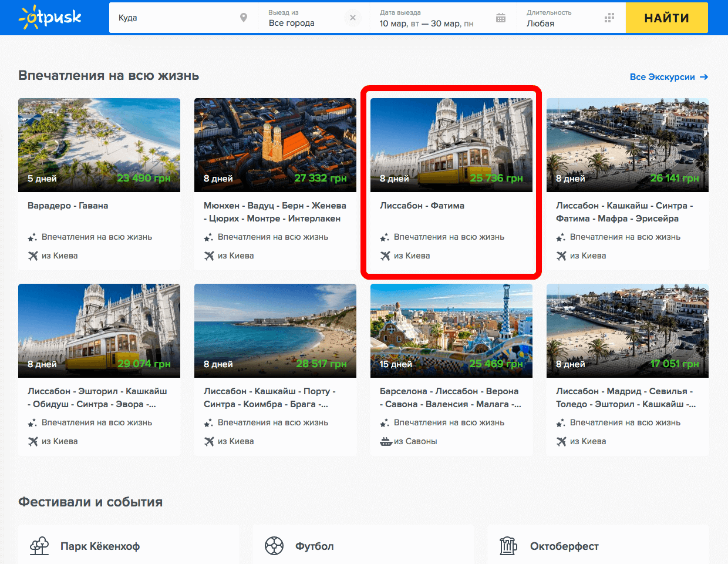Click the stars icon on Варадеро card

(32, 237)
